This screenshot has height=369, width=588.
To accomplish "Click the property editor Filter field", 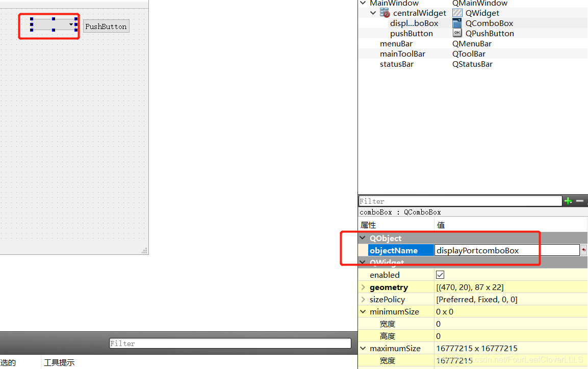I will pyautogui.click(x=460, y=201).
